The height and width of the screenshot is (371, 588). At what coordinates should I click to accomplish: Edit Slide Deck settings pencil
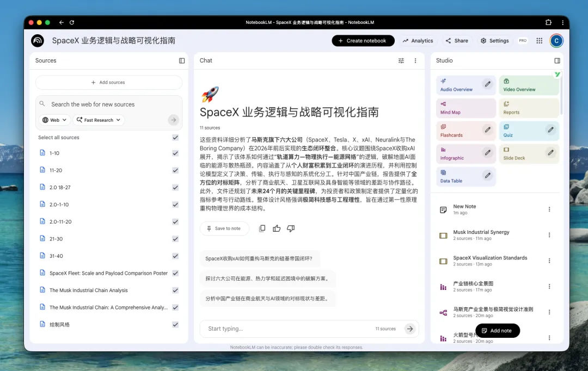click(550, 153)
